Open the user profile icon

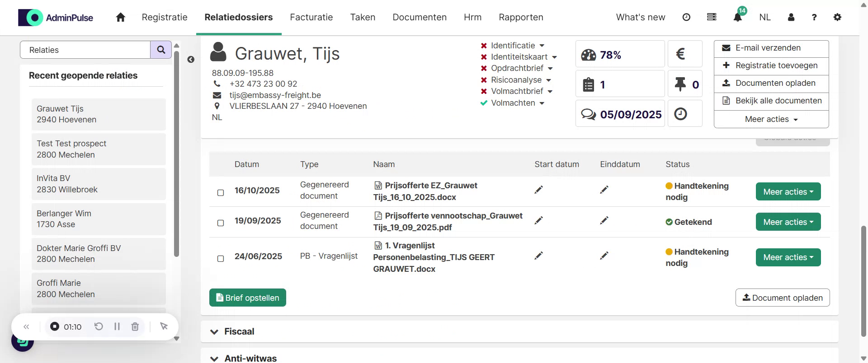pyautogui.click(x=791, y=17)
